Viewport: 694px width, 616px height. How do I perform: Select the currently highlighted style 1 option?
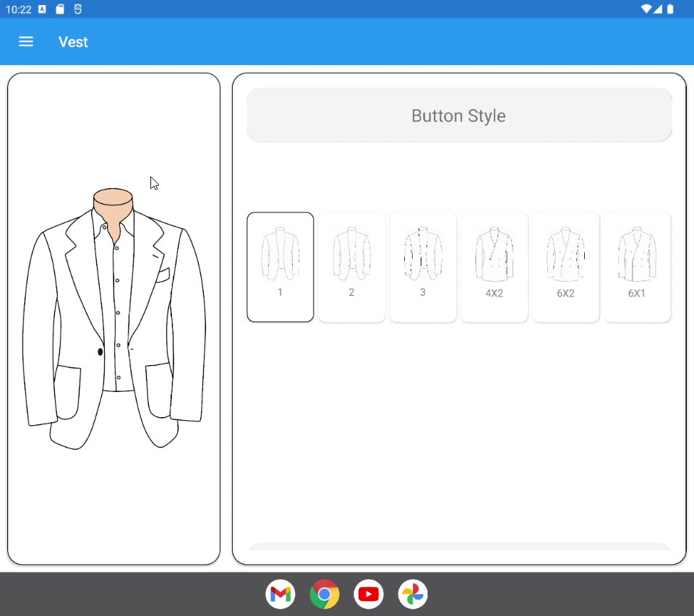(280, 266)
